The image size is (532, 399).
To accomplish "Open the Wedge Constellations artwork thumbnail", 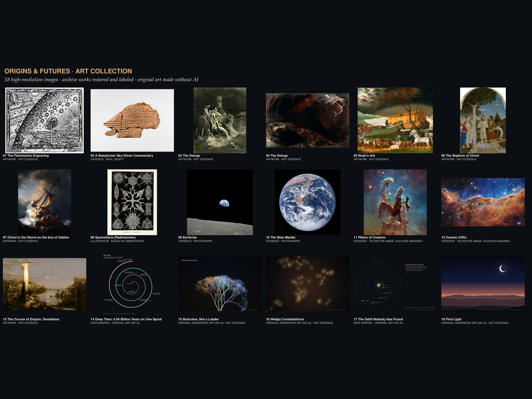I will [308, 284].
